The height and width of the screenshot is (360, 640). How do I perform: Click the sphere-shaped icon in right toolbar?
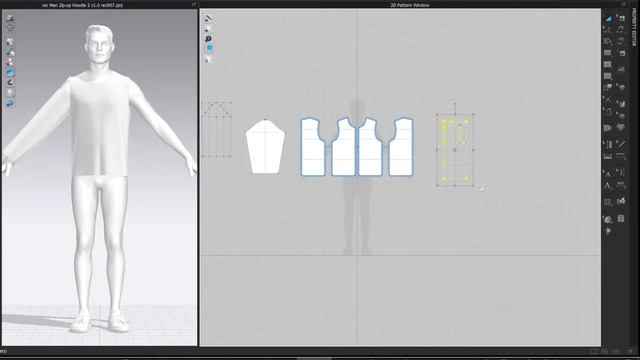pyautogui.click(x=608, y=220)
